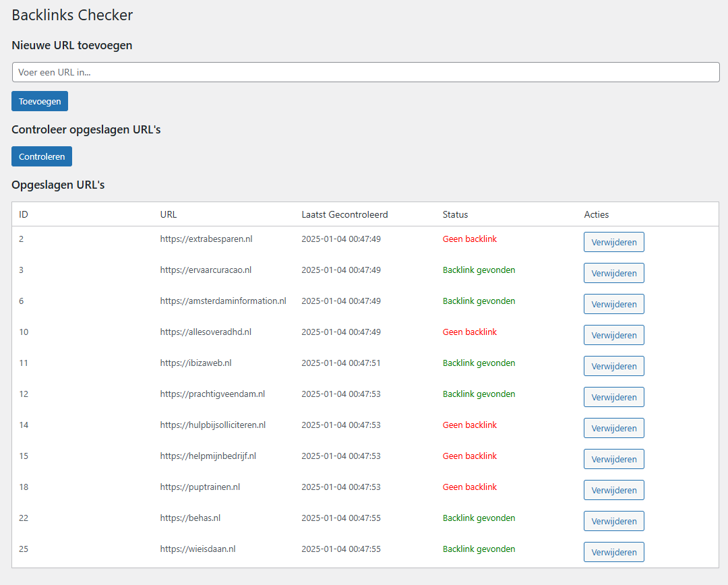The image size is (728, 585).
Task: Click the URL https://amsterdaminformation.nl
Action: [x=223, y=301]
